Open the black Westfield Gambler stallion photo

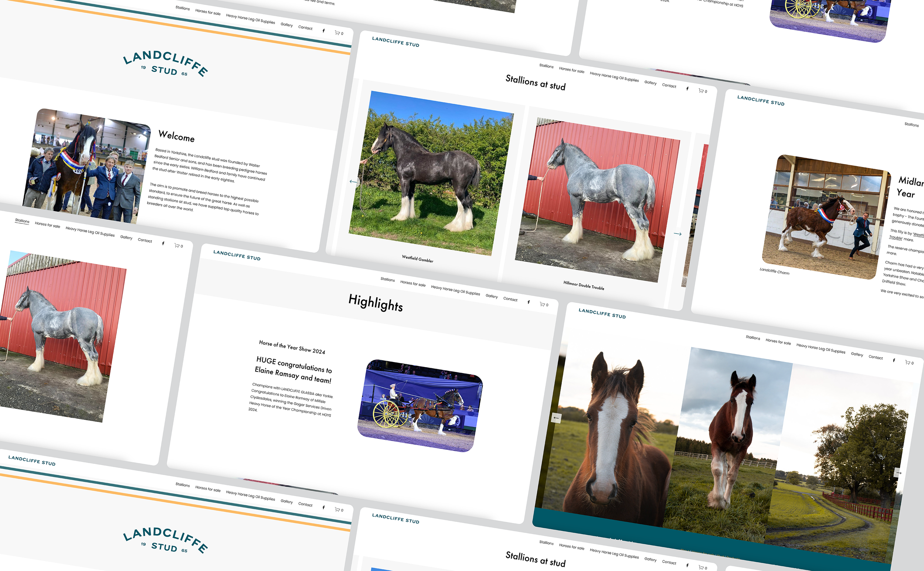(431, 173)
